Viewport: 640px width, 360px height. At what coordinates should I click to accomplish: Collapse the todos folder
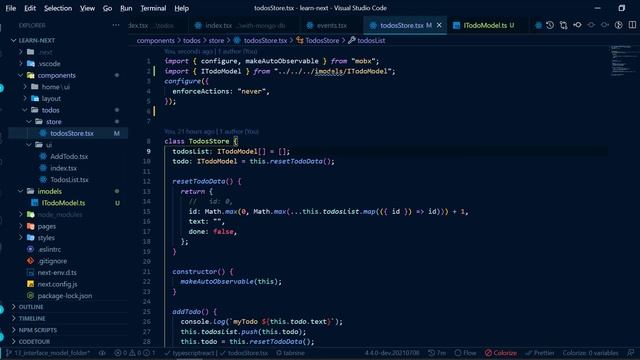pos(50,110)
